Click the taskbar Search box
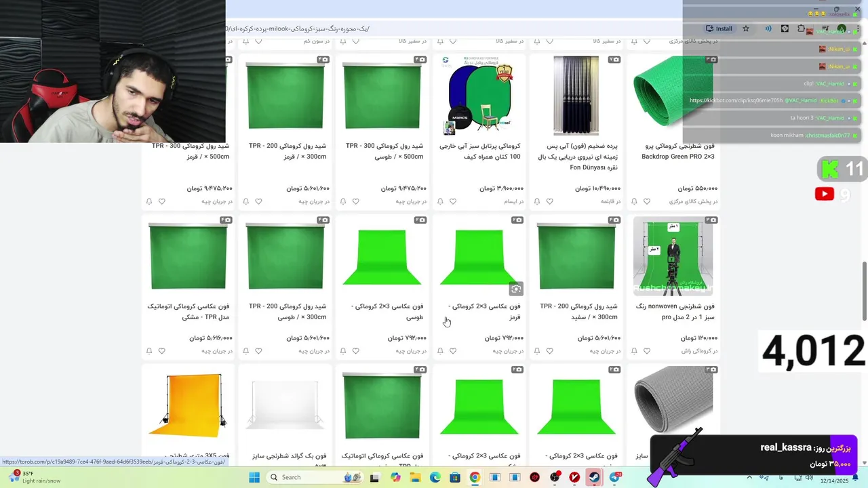 coord(315,477)
